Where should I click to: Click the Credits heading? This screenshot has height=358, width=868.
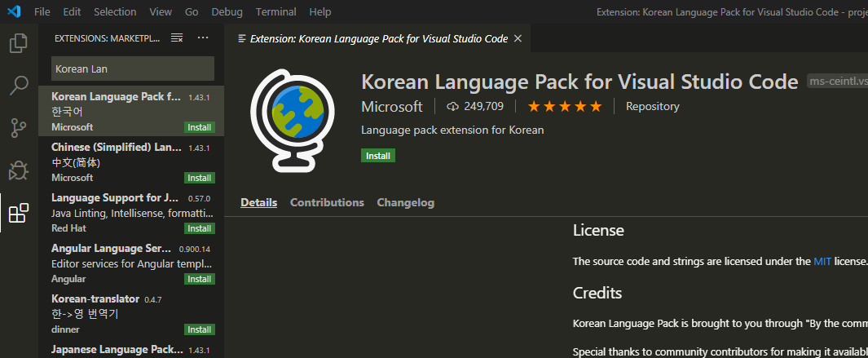[597, 293]
